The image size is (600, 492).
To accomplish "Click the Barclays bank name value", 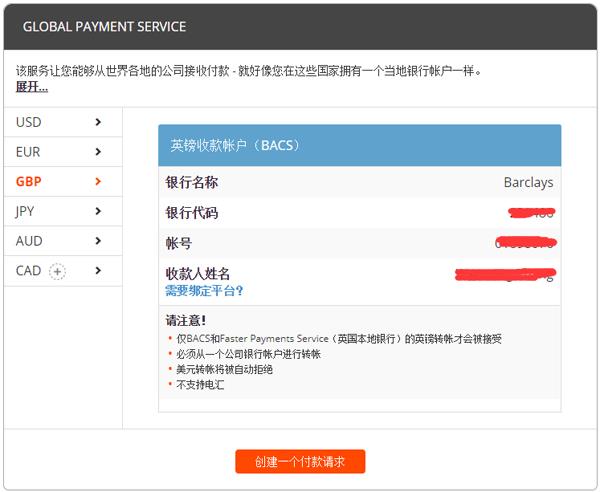I will [x=528, y=182].
